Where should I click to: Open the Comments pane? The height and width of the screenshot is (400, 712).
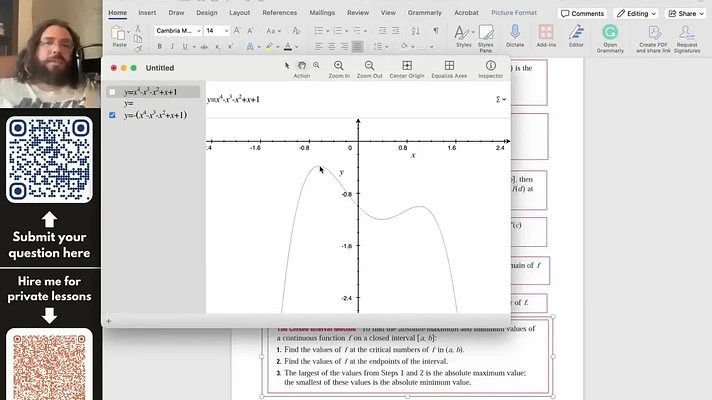583,14
